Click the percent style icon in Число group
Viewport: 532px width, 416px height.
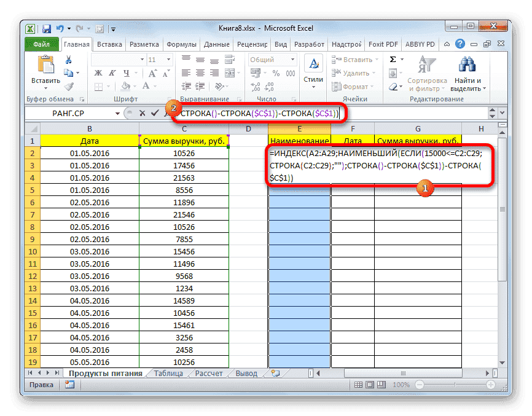(276, 73)
